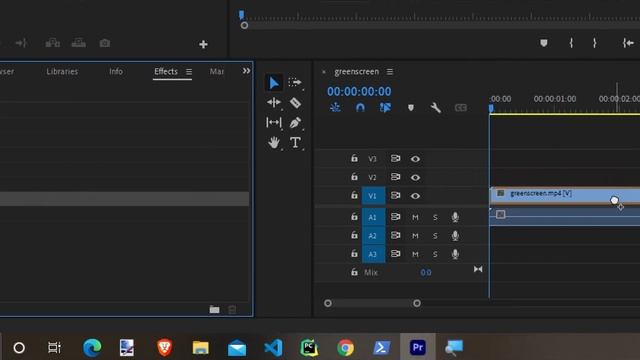Select the Razor tool
The width and height of the screenshot is (640, 360).
(295, 102)
